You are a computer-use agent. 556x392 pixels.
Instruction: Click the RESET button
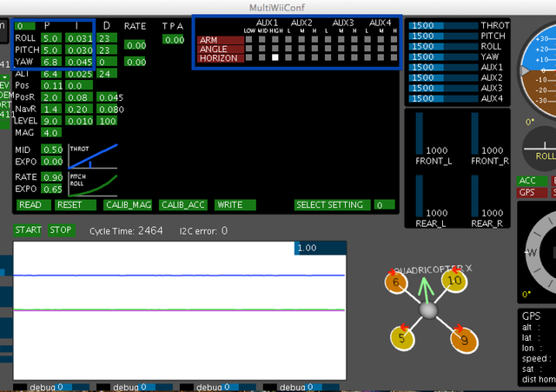pos(76,204)
